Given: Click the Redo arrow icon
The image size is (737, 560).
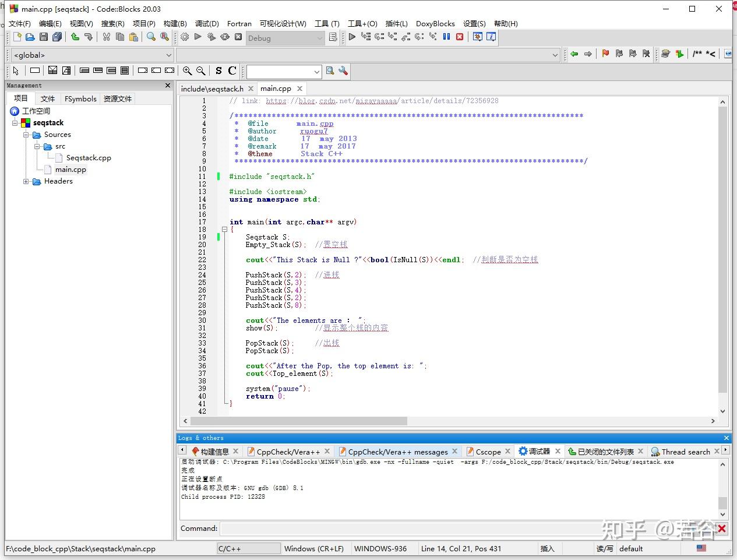Looking at the screenshot, I should click(x=89, y=37).
